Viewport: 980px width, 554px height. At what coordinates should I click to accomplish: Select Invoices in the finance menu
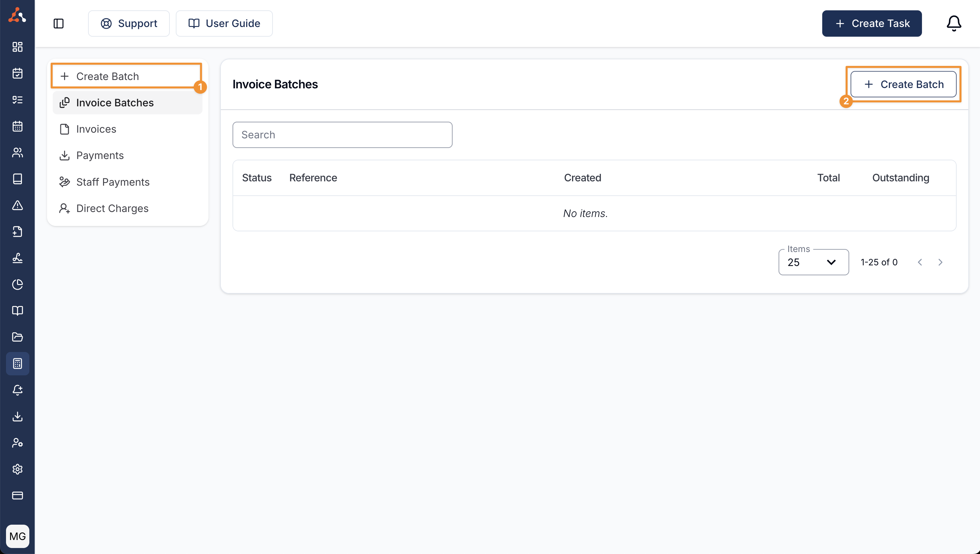[x=96, y=129]
